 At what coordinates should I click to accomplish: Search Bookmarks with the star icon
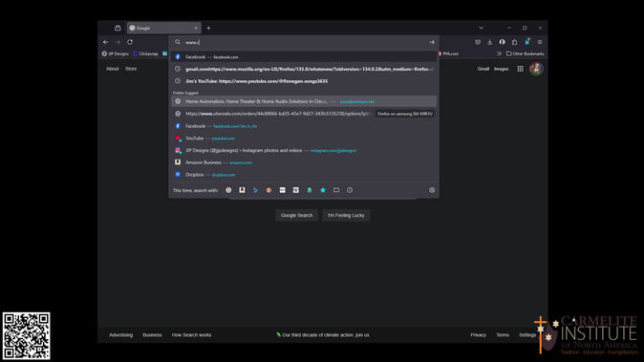[x=323, y=190]
